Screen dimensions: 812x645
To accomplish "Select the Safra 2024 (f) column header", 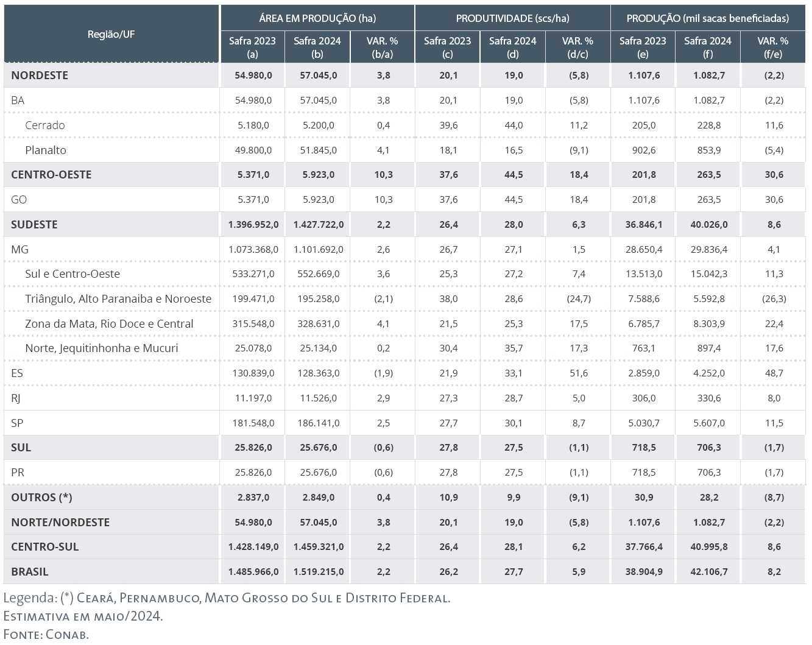I will (707, 48).
